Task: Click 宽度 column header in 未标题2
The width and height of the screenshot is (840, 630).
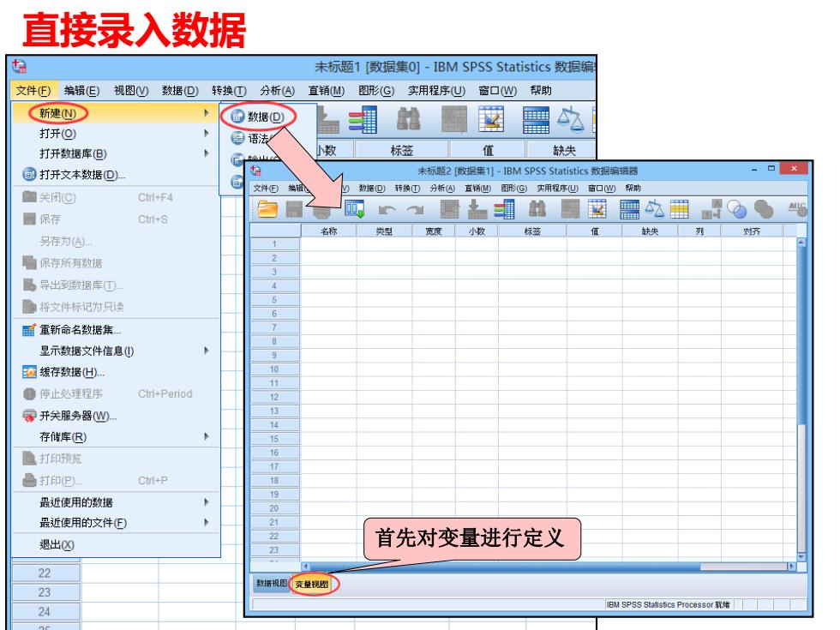Action: pos(434,231)
